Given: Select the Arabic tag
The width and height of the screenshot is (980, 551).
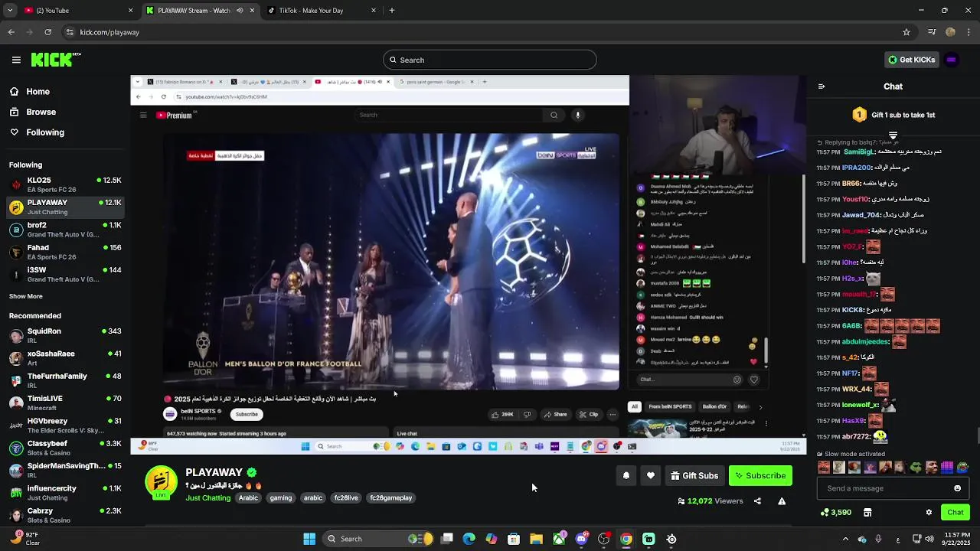Looking at the screenshot, I should coord(249,498).
